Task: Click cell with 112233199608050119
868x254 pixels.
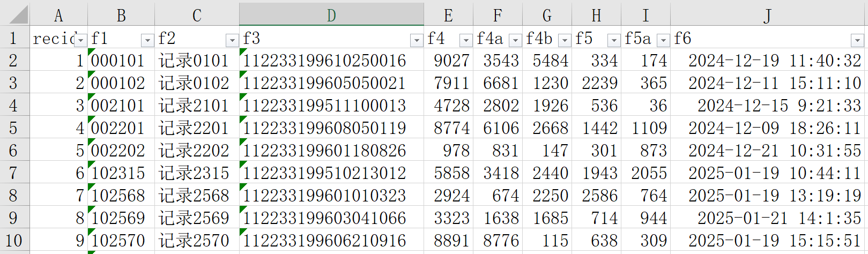Action: point(324,128)
